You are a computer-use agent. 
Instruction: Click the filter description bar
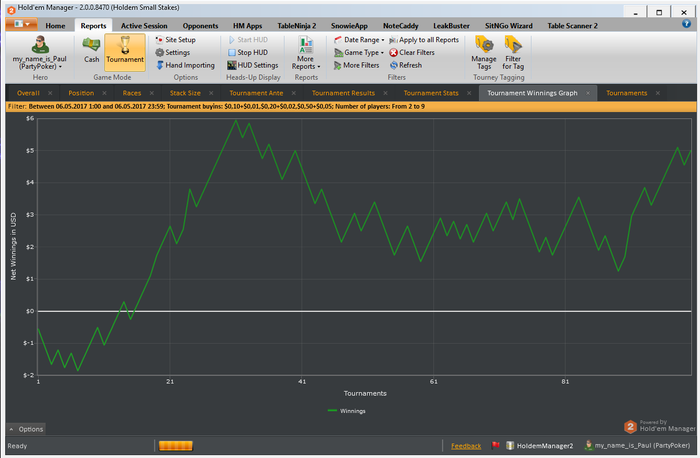pyautogui.click(x=351, y=107)
